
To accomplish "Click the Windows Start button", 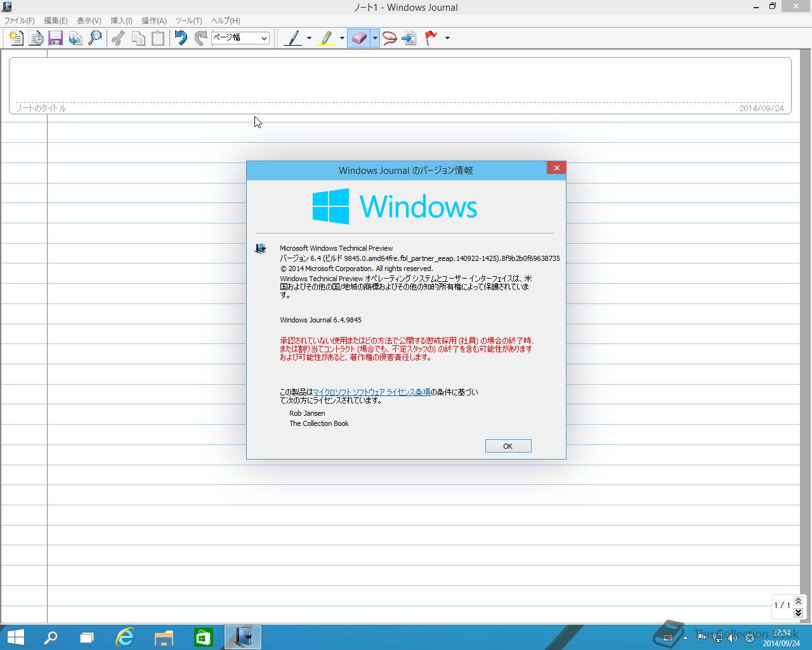I will (x=15, y=637).
